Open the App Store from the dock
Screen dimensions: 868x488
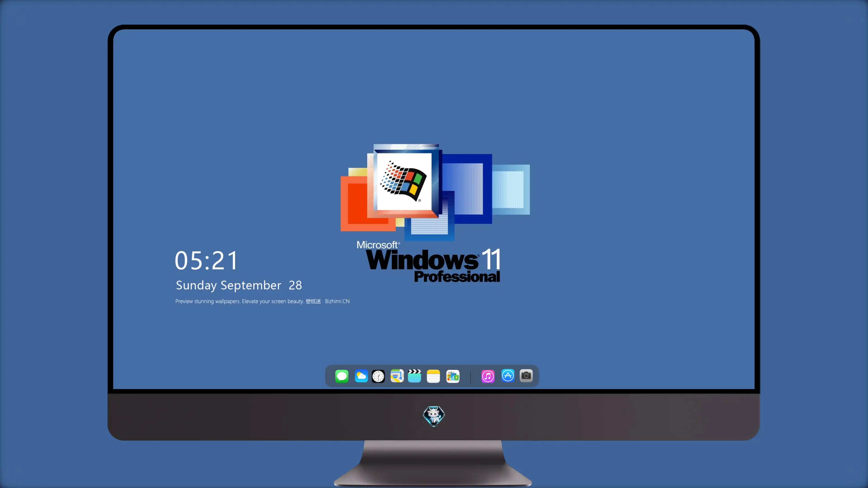click(508, 375)
